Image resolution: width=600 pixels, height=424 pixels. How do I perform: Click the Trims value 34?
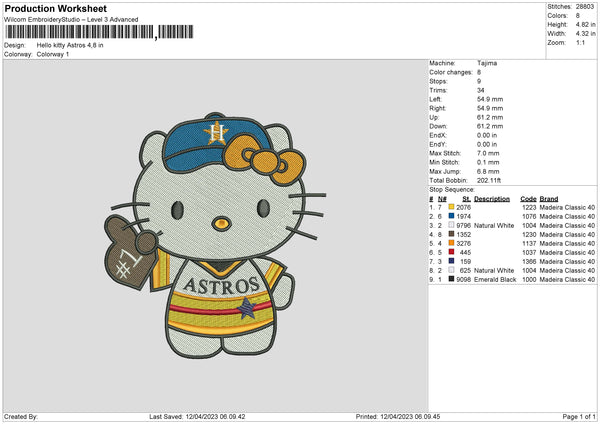pos(481,90)
